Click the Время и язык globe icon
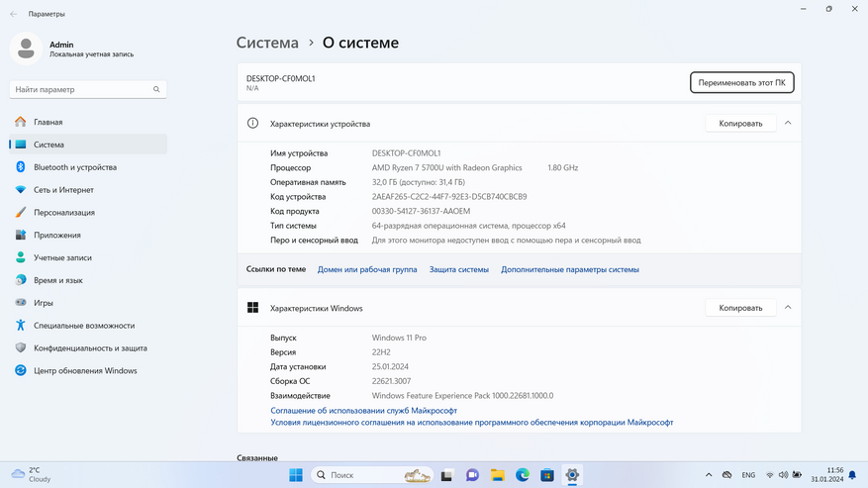Viewport: 868px width, 488px height. pos(21,280)
